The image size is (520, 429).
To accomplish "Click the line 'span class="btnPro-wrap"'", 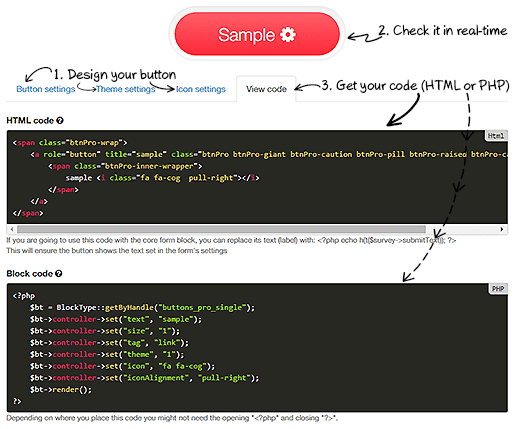I will click(x=70, y=143).
